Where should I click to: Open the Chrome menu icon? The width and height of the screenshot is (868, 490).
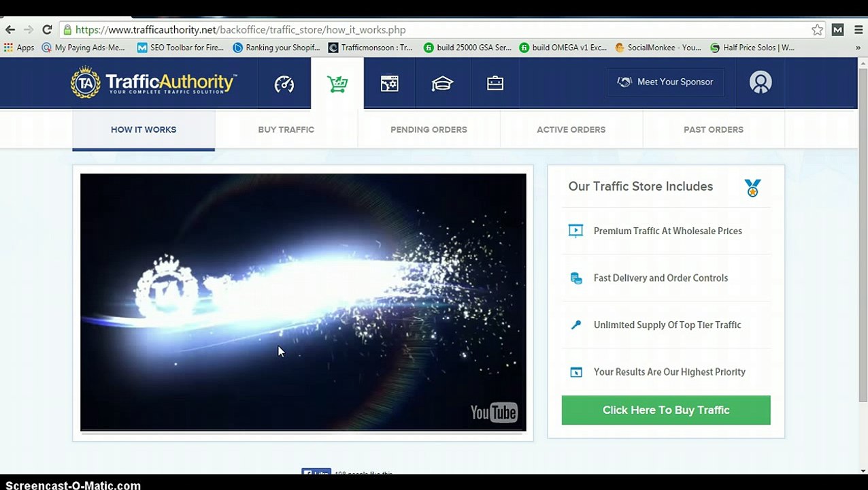pos(857,30)
